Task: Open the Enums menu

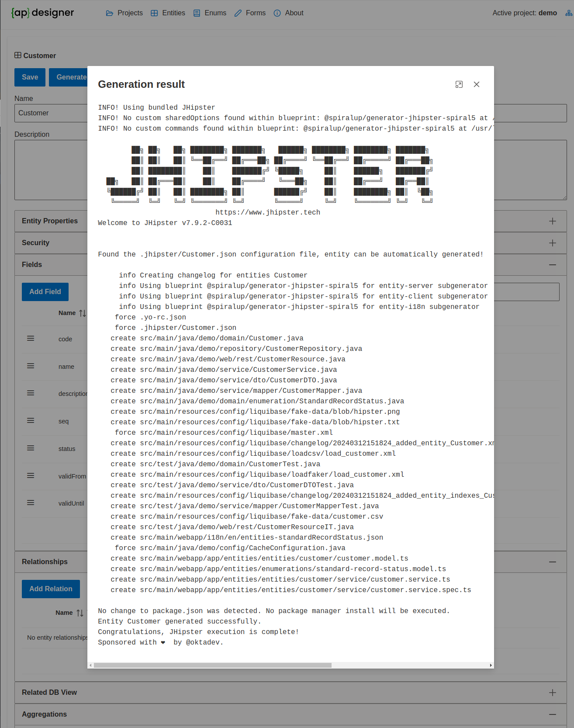Action: coord(210,13)
